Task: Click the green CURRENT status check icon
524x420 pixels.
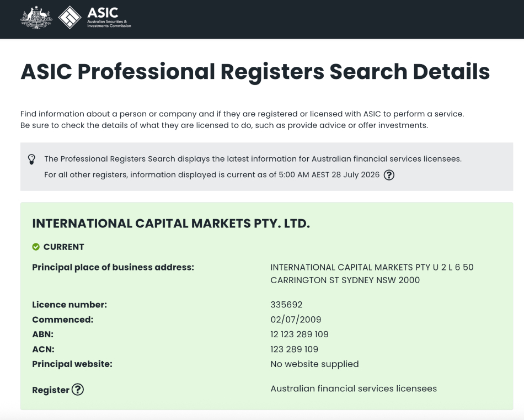Action: [36, 247]
